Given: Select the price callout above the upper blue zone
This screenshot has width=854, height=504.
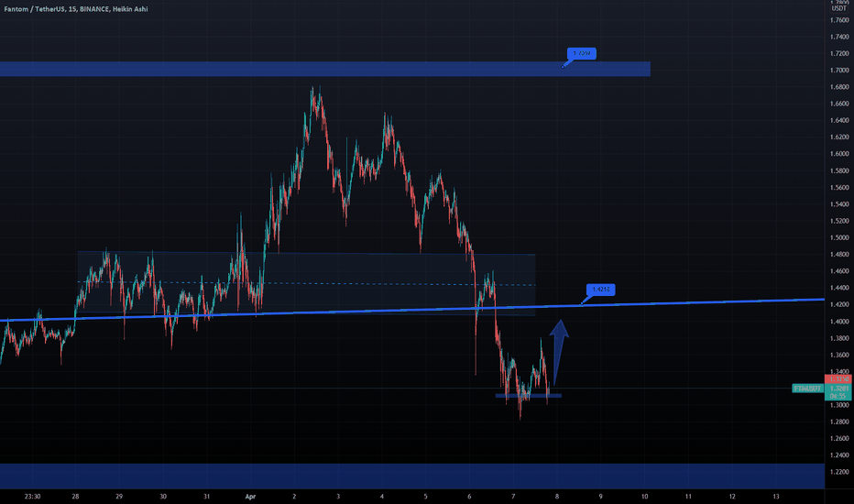Looking at the screenshot, I should point(582,53).
